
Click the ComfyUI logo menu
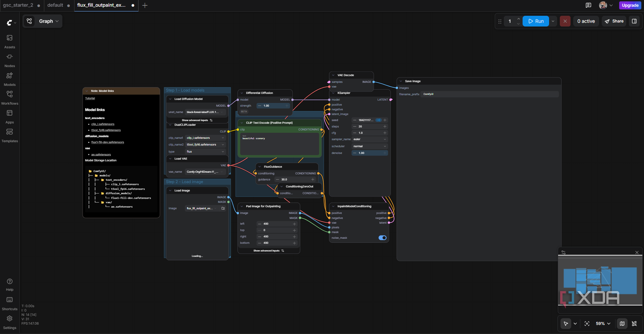[11, 23]
